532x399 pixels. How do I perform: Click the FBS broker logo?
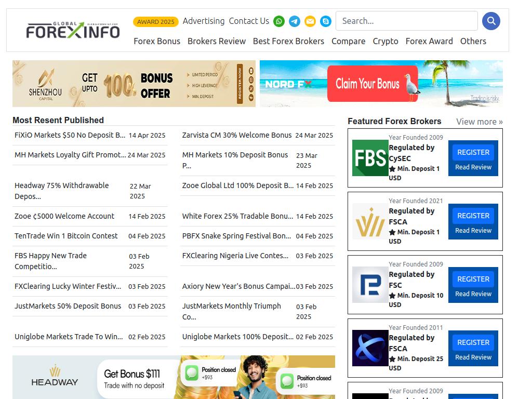(x=370, y=158)
